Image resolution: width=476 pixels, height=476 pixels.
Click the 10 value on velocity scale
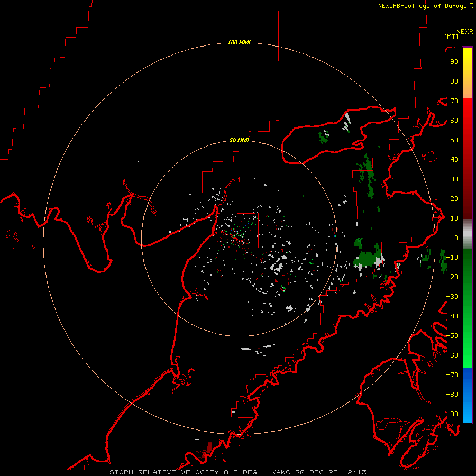coord(454,218)
